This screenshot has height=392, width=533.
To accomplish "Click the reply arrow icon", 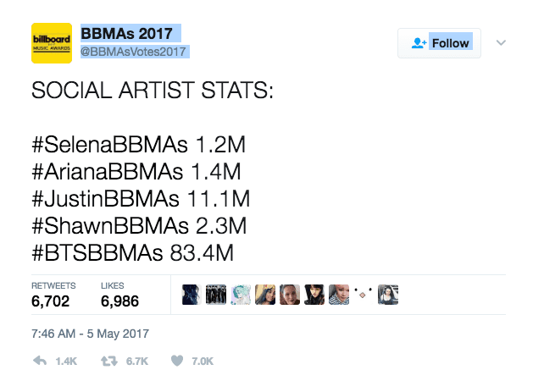I will click(40, 361).
